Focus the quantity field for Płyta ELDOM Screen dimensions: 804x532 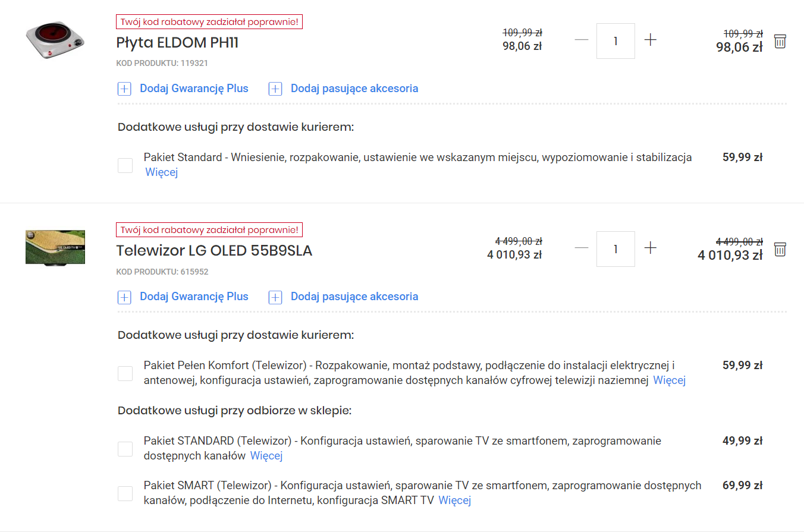(615, 41)
